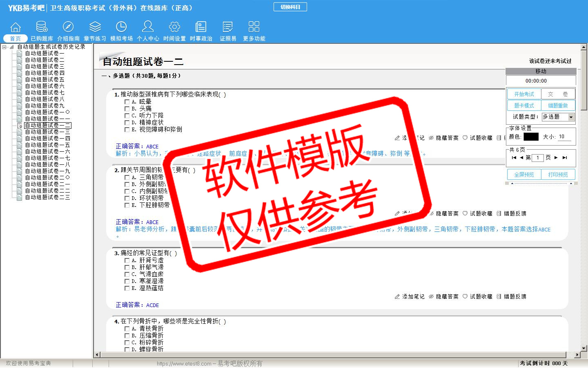Open the 已购题库 database icon
This screenshot has width=588, height=368.
click(42, 27)
